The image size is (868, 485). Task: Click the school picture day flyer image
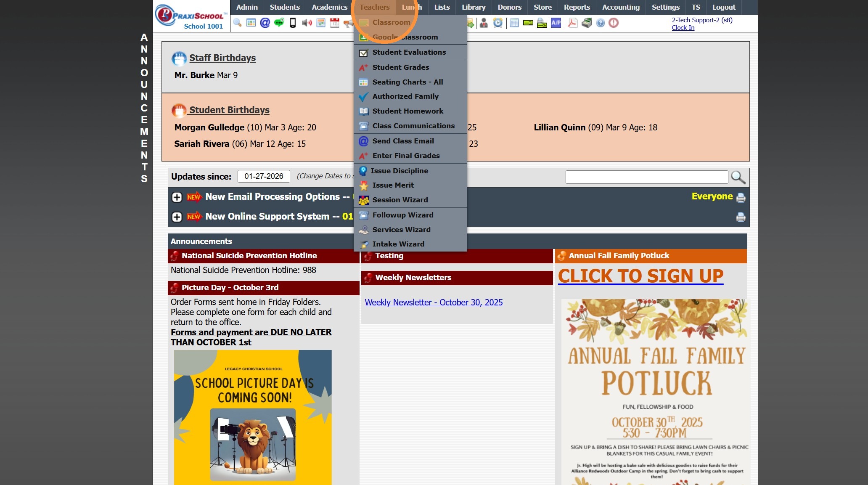click(253, 416)
